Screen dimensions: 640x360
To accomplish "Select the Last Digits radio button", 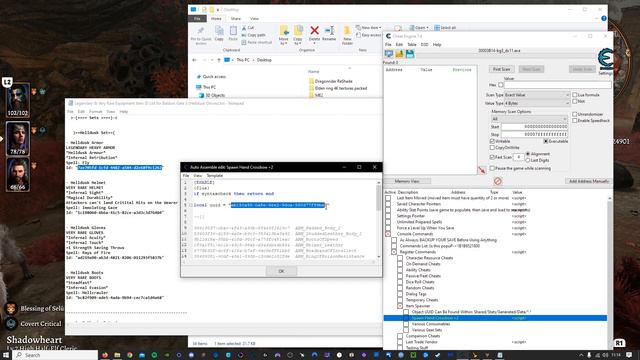I will coord(528,160).
